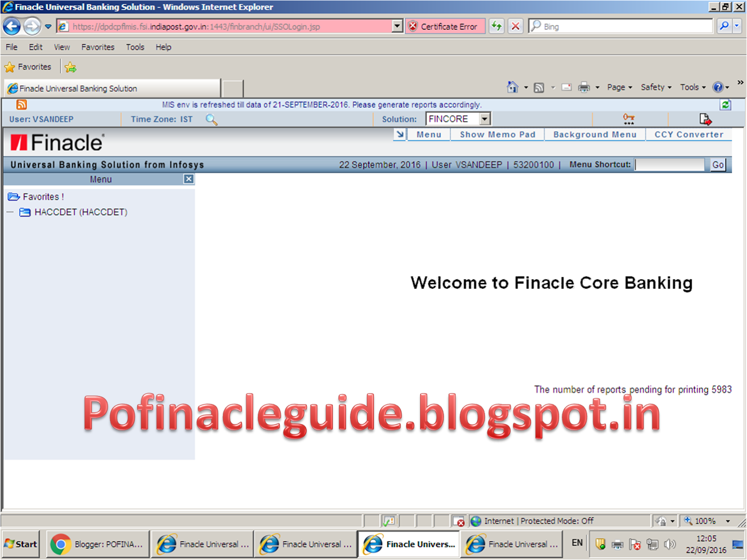Open the Edit menu
747x560 pixels.
[x=35, y=47]
